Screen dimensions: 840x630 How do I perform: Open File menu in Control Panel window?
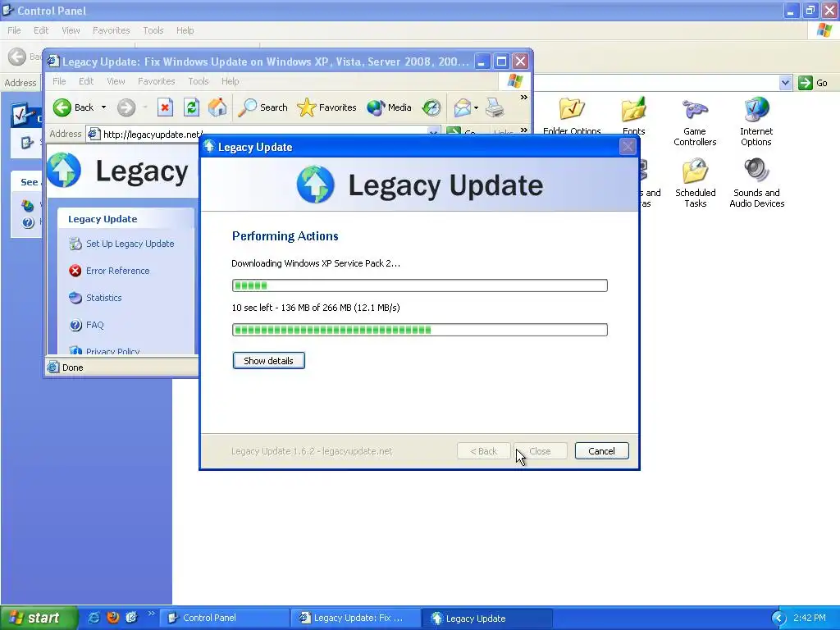[14, 30]
